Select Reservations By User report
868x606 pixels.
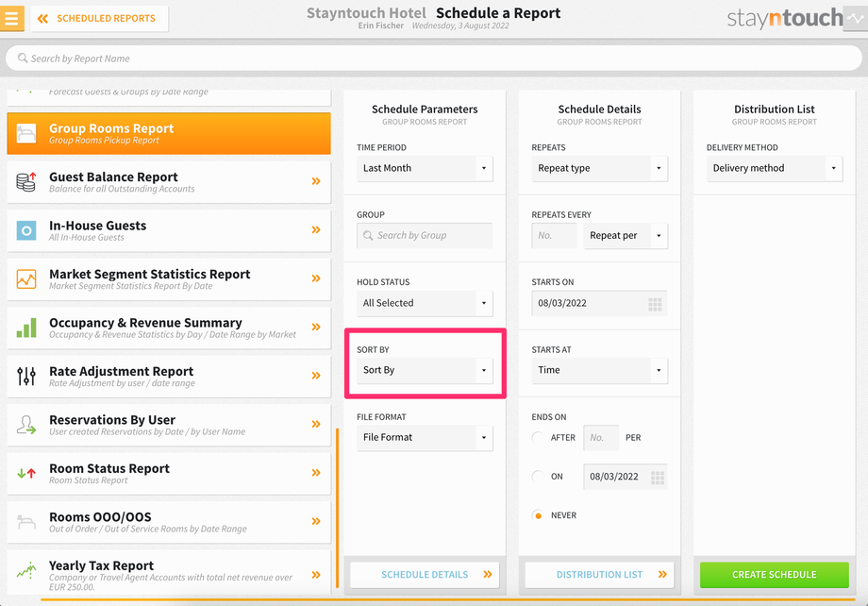pyautogui.click(x=169, y=425)
